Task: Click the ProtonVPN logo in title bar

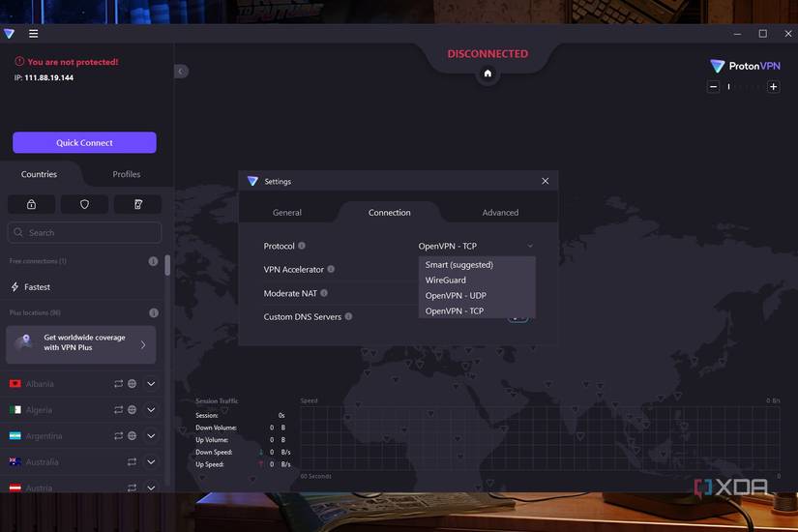Action: click(x=9, y=34)
